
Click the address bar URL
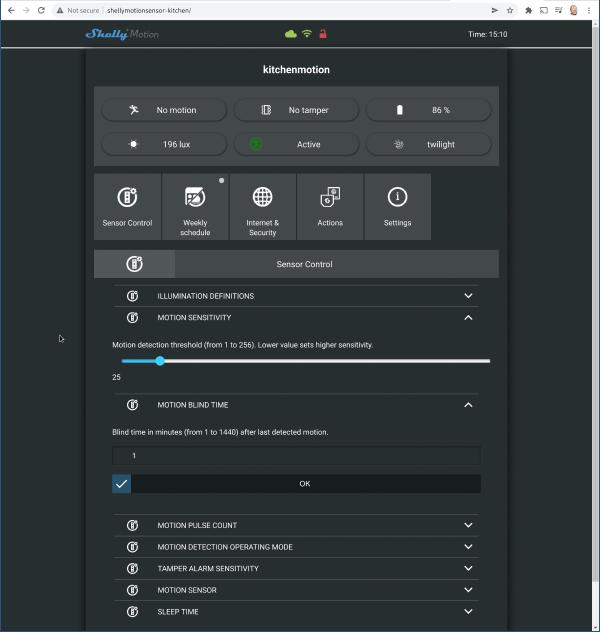point(149,10)
